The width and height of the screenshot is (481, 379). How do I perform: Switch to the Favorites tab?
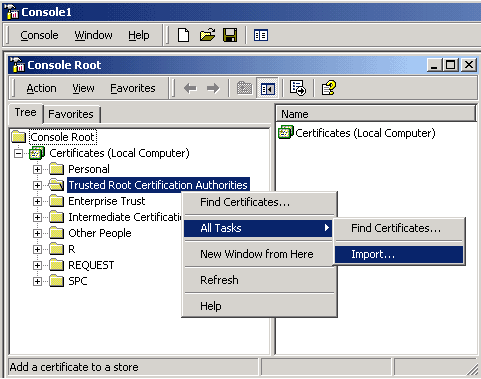coord(71,114)
